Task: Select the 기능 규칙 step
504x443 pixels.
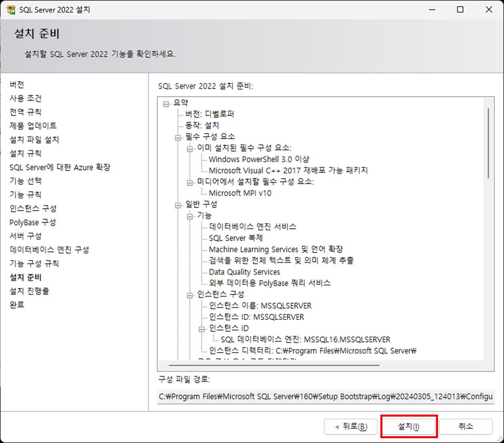Action: [x=26, y=194]
